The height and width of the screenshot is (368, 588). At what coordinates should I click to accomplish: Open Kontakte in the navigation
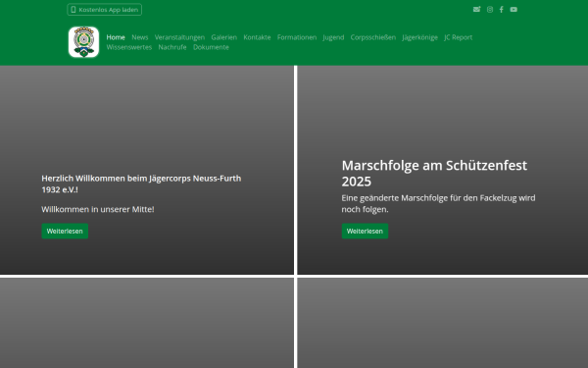coord(257,37)
